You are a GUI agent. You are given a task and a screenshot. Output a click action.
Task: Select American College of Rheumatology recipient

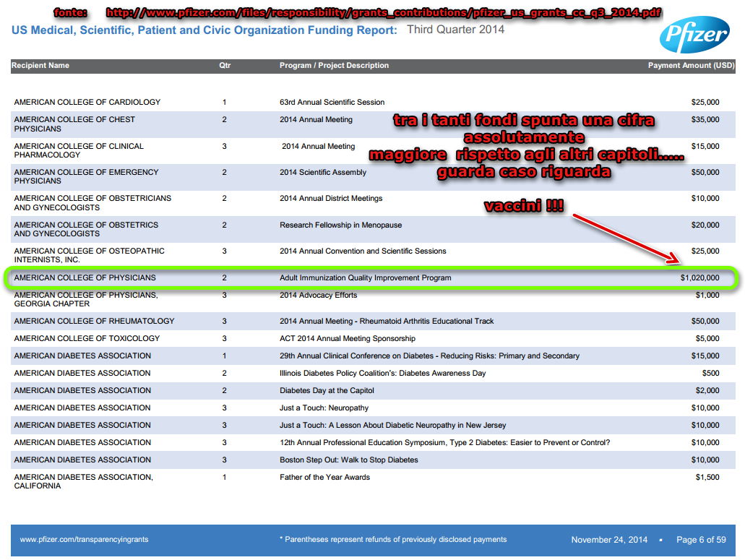(x=94, y=322)
